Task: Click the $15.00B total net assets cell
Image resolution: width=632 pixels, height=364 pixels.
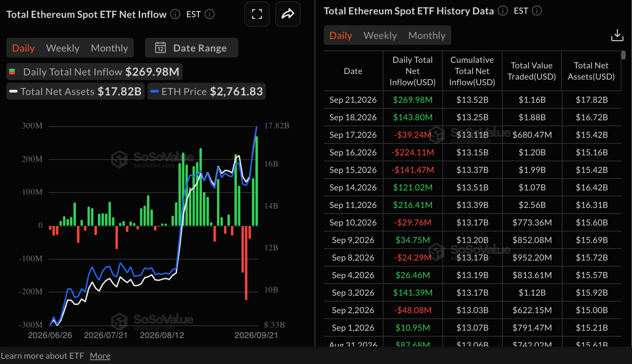Action: coord(592,310)
